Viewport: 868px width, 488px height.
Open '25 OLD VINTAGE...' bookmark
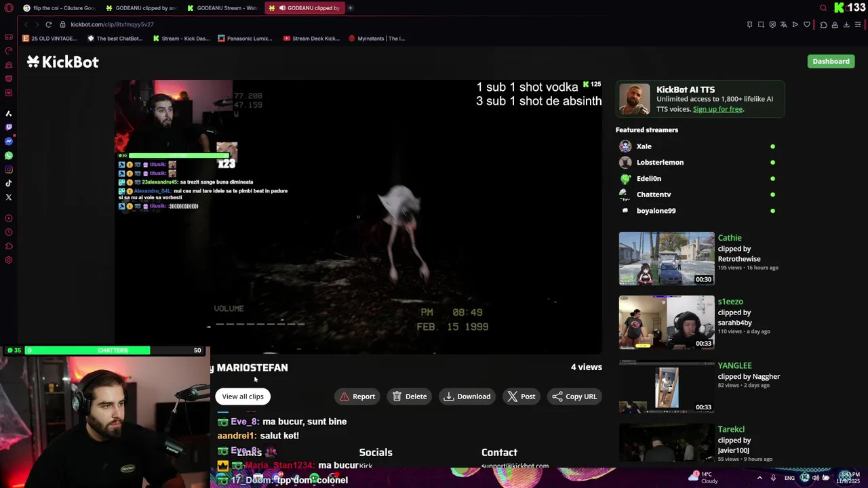coord(50,39)
